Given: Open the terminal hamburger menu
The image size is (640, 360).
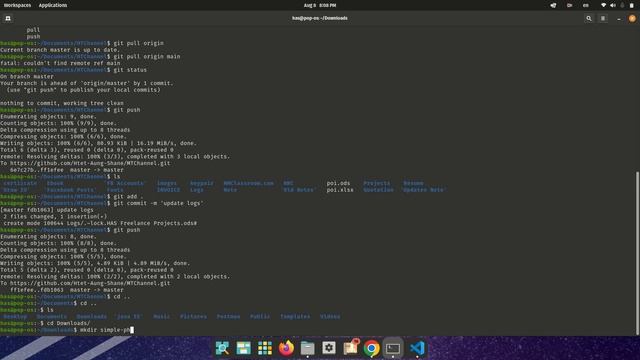Looking at the screenshot, I should 603,18.
